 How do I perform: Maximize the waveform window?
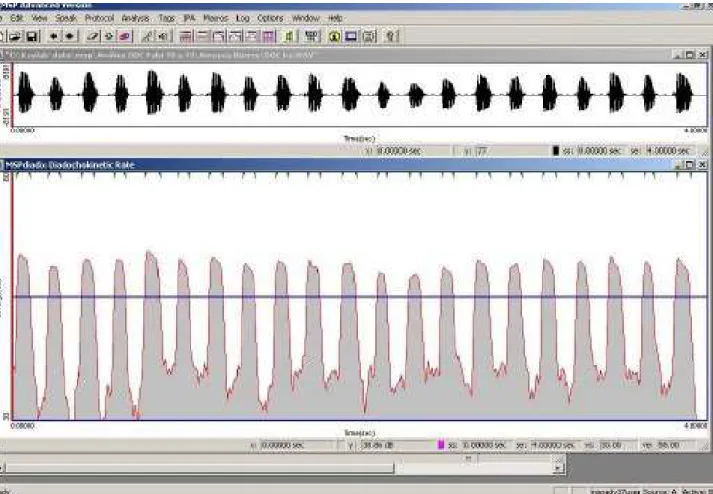pos(690,55)
